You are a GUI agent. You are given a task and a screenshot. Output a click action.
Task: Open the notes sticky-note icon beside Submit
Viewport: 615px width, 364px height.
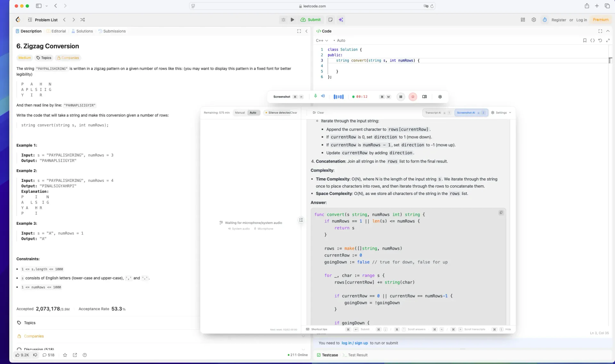(x=330, y=20)
